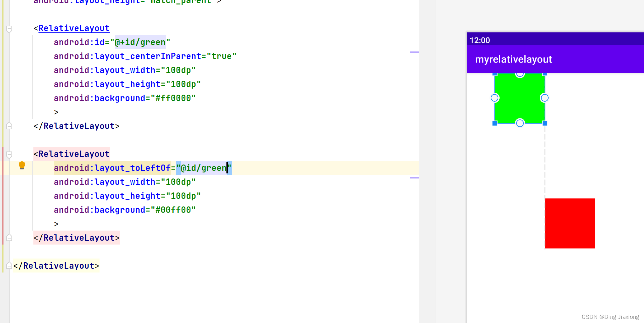This screenshot has height=323, width=644.
Task: Click the second opening RelativeLayout tag
Action: 72,154
